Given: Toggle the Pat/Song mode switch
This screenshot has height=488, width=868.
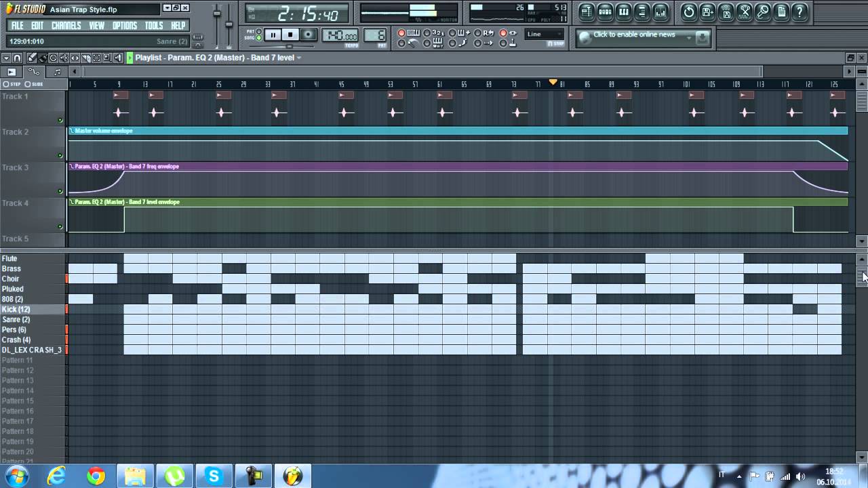Looking at the screenshot, I should point(259,35).
